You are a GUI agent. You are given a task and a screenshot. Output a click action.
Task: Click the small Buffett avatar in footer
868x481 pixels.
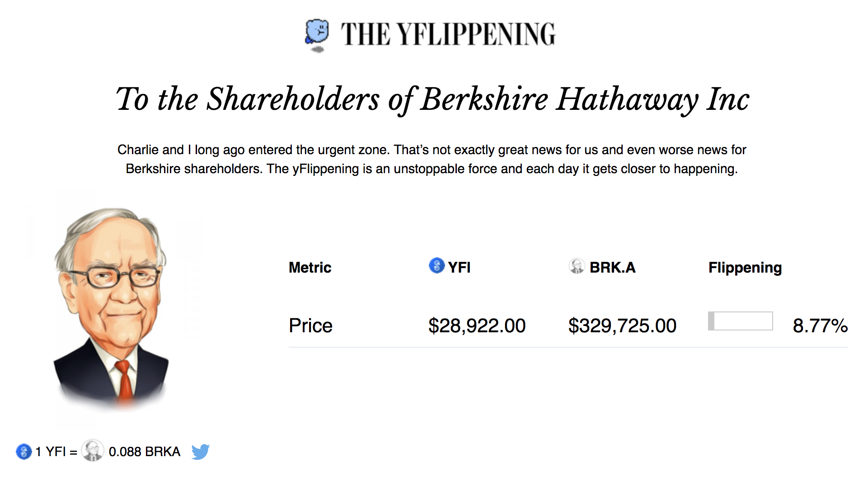(93, 451)
